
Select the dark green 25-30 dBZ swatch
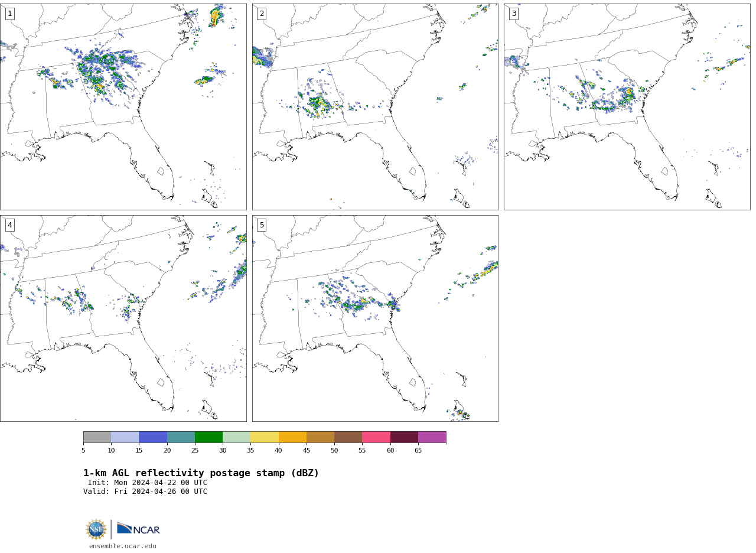208,437
